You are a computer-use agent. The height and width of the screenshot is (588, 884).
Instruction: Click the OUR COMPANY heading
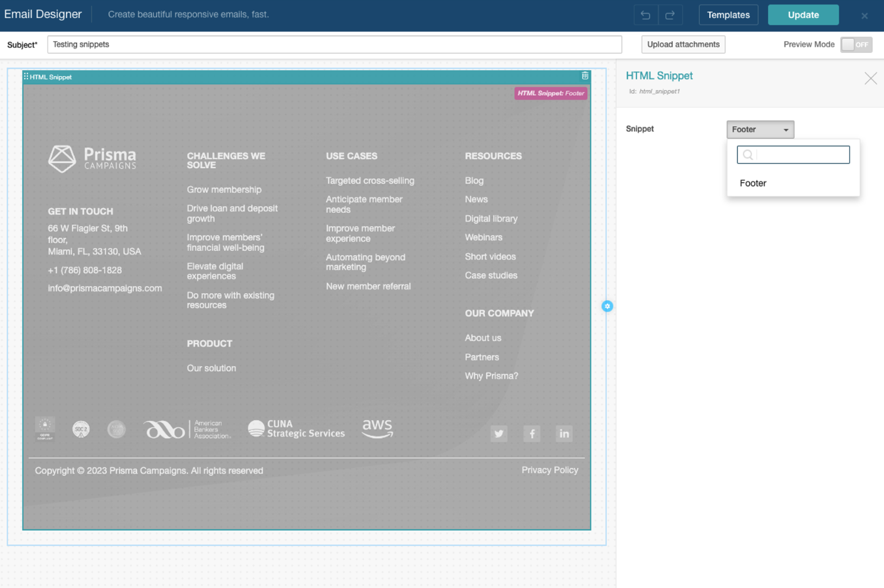pyautogui.click(x=499, y=313)
